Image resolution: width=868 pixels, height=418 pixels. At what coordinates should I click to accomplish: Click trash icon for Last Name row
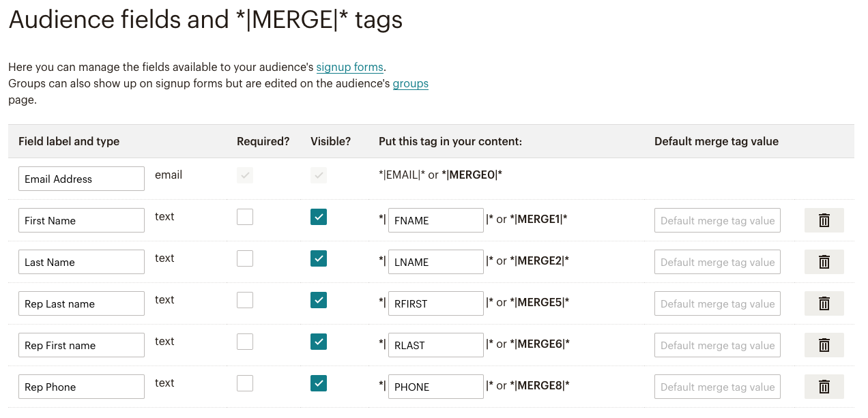824,262
